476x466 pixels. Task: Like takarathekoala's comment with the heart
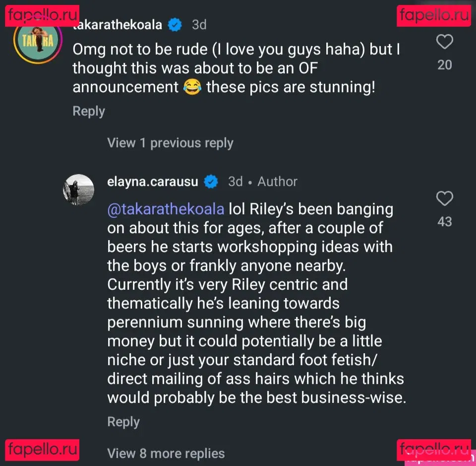tap(444, 42)
